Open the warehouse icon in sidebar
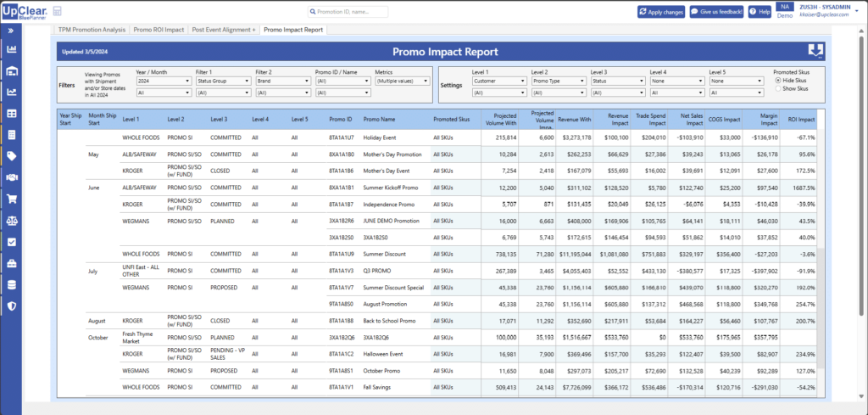This screenshot has height=415, width=868. [x=11, y=71]
